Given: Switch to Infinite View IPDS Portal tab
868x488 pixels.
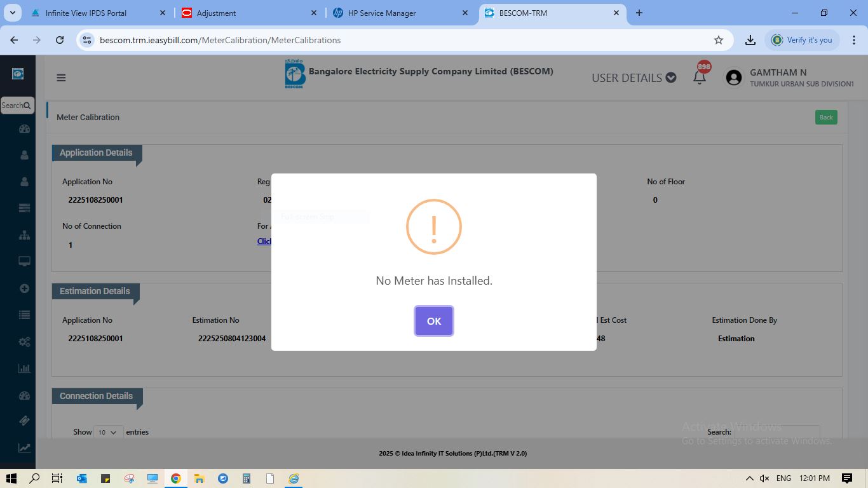Looking at the screenshot, I should [86, 13].
